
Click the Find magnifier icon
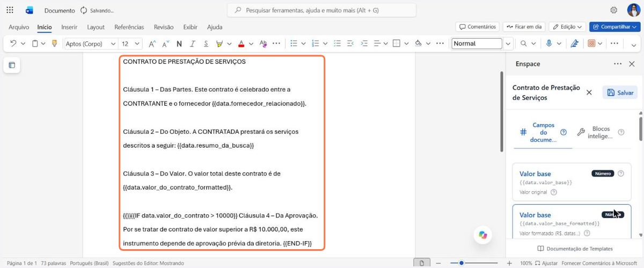[x=524, y=44]
